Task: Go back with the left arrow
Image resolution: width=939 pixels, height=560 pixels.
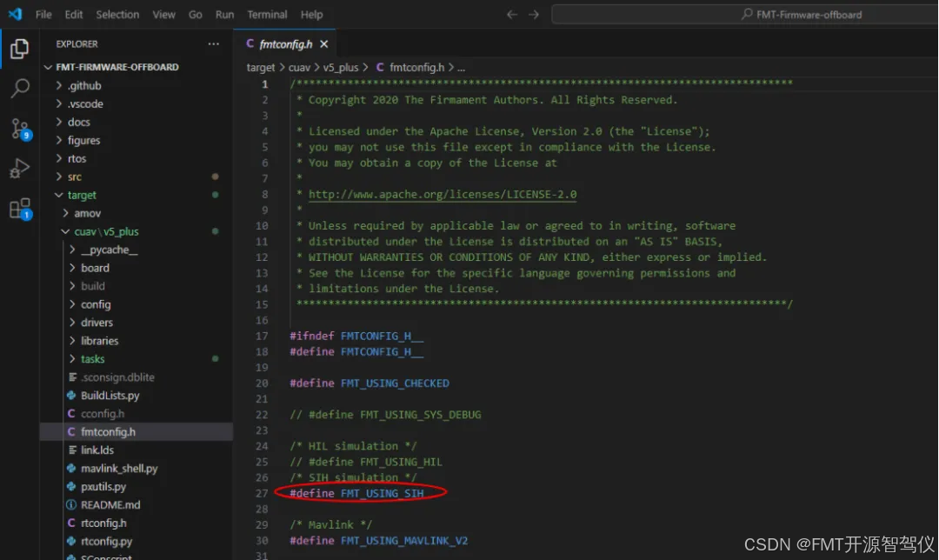Action: tap(512, 15)
